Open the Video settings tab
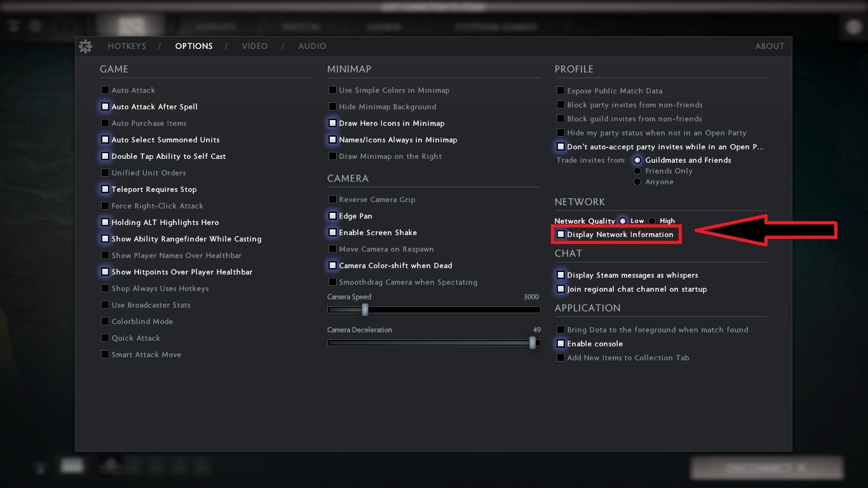The image size is (868, 488). (255, 46)
